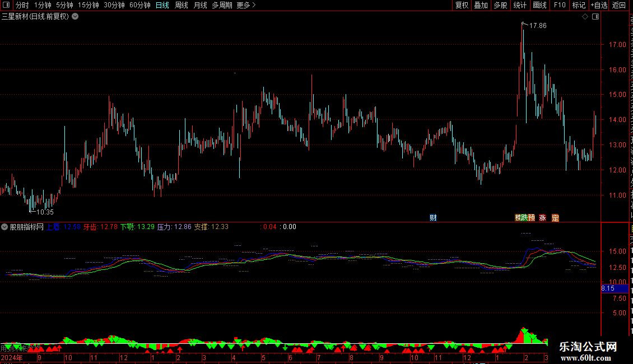Select the 60分钟 period
633x364 pixels.
coord(139,5)
